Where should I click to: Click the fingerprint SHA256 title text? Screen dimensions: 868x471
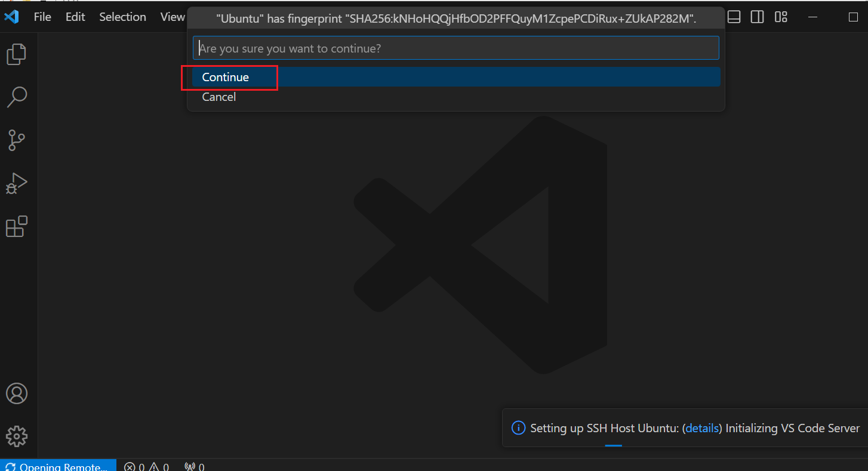point(456,19)
